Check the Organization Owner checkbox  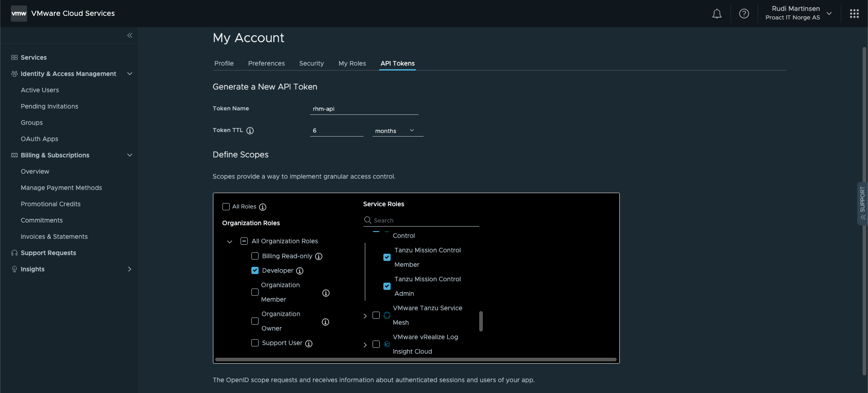pos(255,321)
